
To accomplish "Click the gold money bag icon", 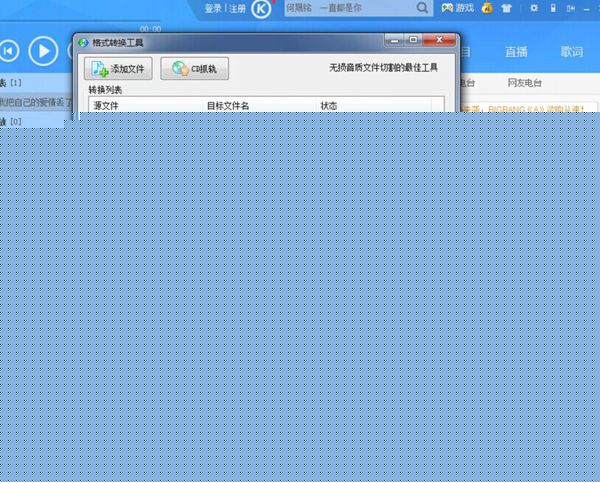I will pyautogui.click(x=487, y=8).
